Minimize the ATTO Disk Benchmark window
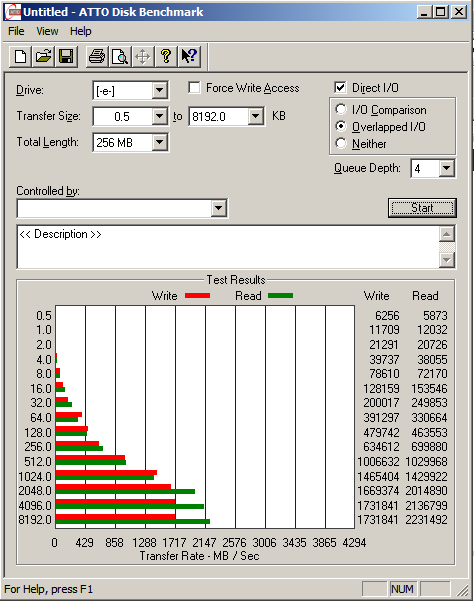Image resolution: width=474 pixels, height=601 pixels. [424, 12]
